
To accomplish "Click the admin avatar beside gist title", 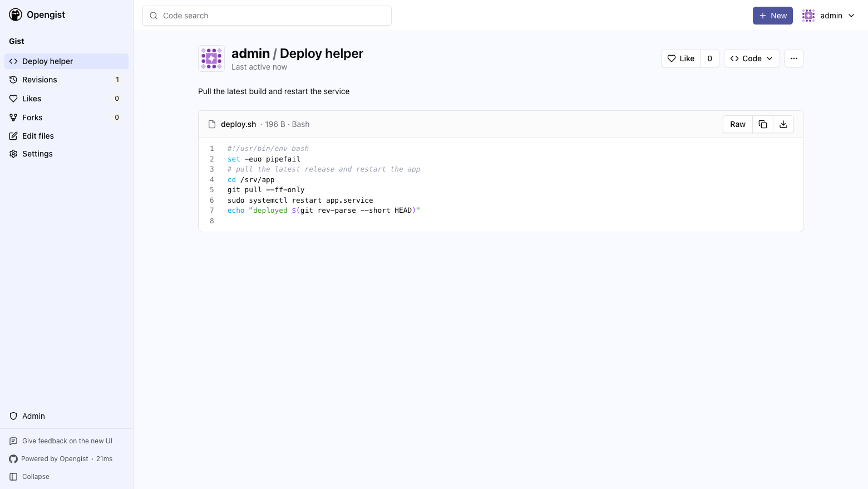I will (x=211, y=58).
